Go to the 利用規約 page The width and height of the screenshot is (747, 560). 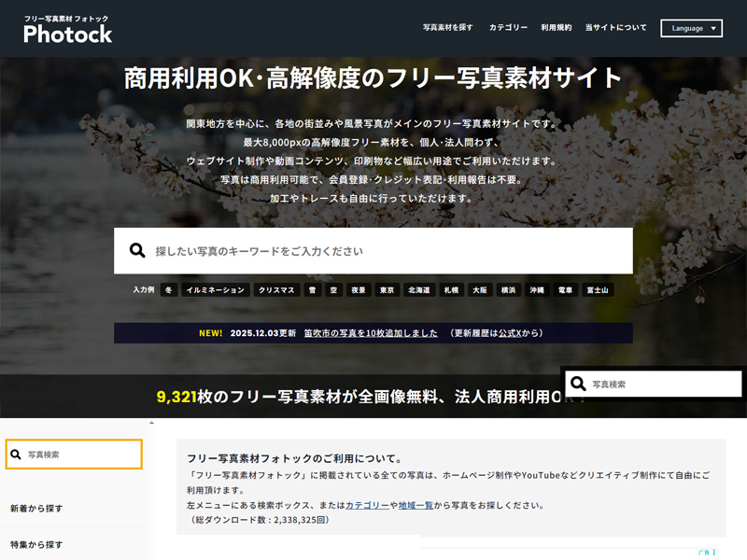[x=557, y=28]
